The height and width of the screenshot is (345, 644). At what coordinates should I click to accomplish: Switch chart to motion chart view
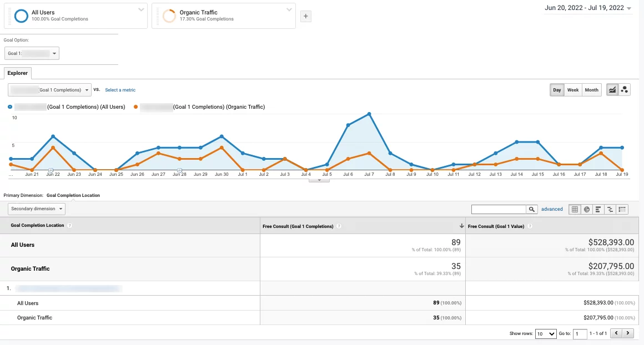click(625, 90)
